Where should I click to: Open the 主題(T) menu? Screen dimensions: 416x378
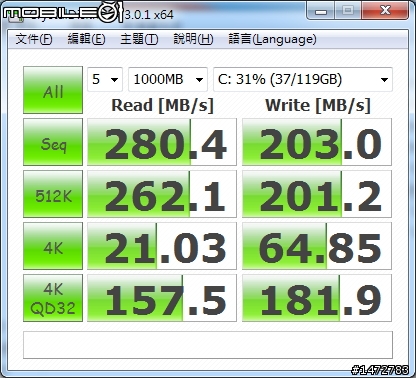coord(139,39)
